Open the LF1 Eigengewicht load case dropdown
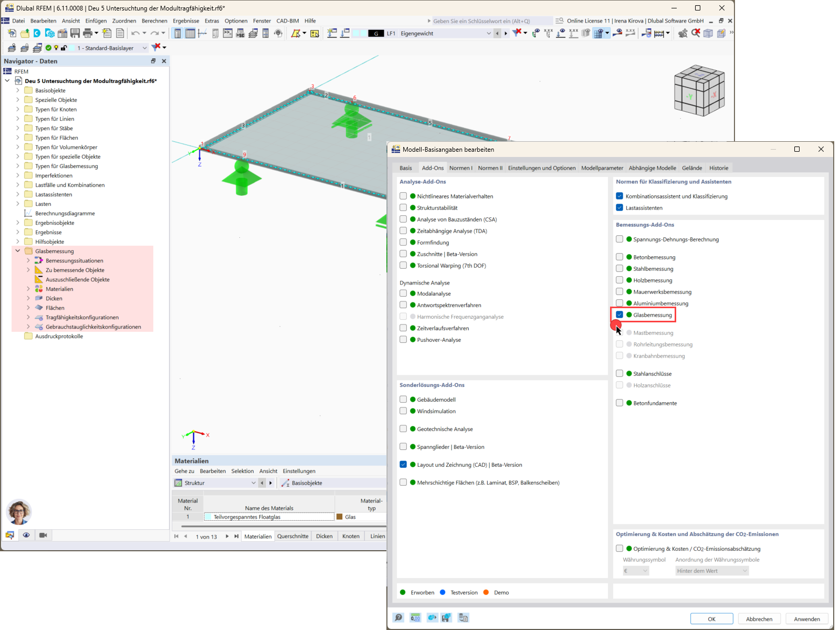The image size is (840, 630). point(488,33)
